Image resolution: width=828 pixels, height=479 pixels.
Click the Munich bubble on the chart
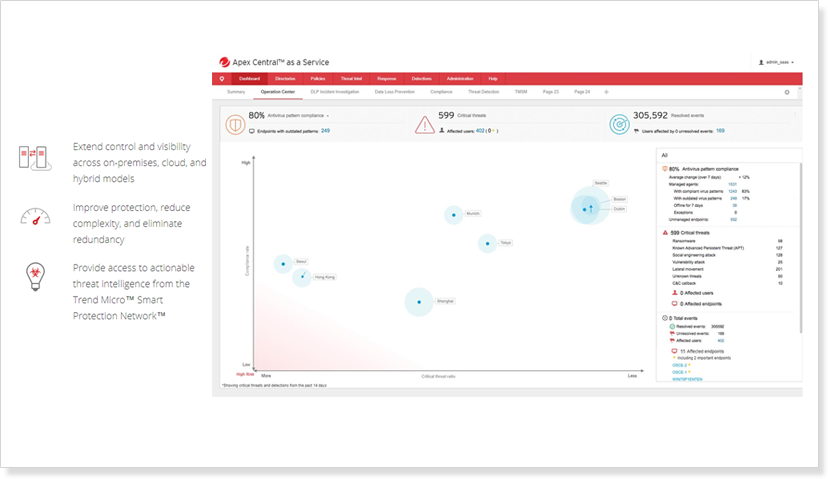coord(453,215)
